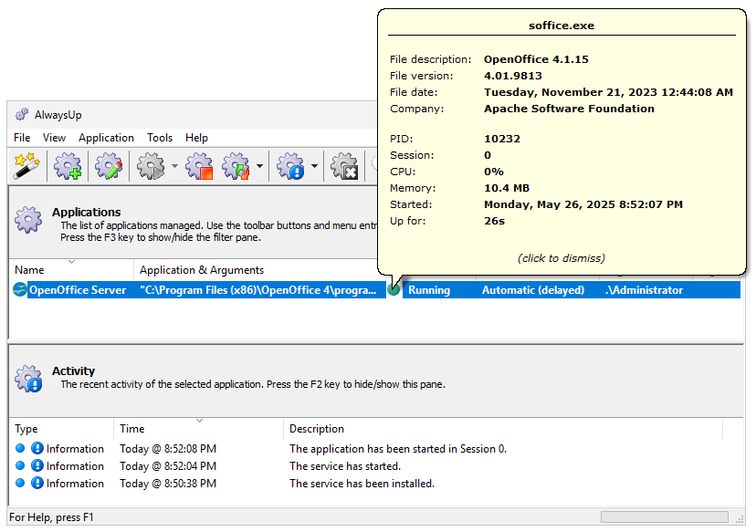This screenshot has width=756, height=532.
Task: Click the "Apache Software Foundation" company value
Action: pyautogui.click(x=569, y=109)
